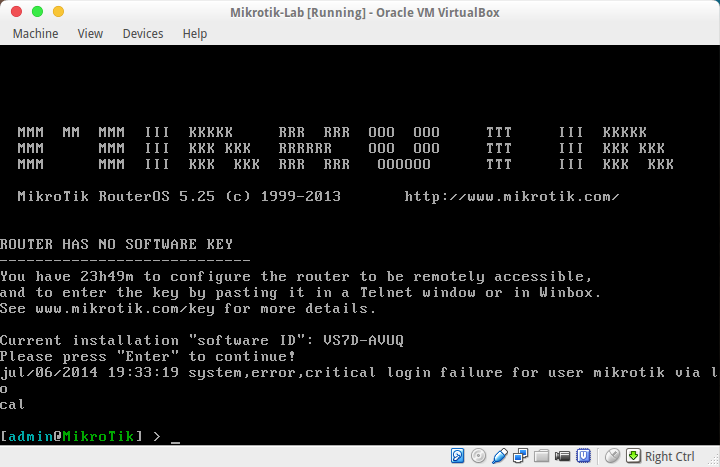720x467 pixels.
Task: Open the View menu
Action: tap(90, 34)
